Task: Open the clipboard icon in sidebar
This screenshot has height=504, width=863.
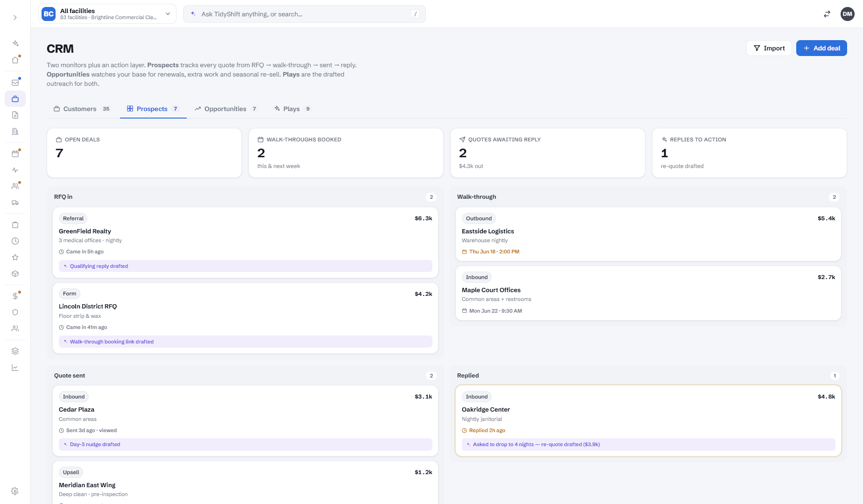Action: [15, 225]
